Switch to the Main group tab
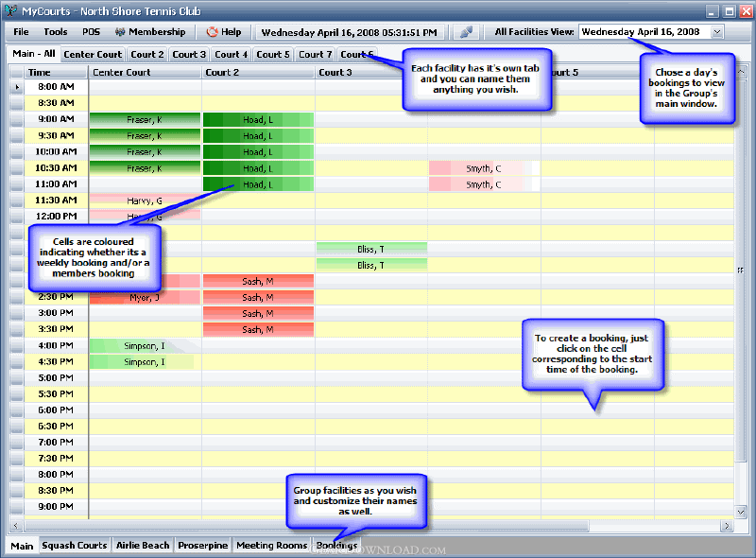This screenshot has width=756, height=558. point(22,546)
